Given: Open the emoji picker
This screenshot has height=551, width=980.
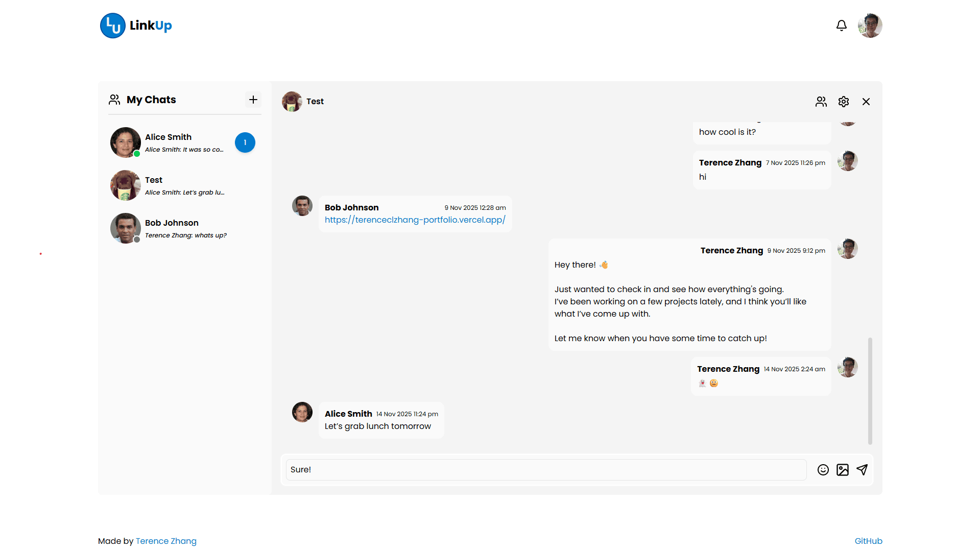Looking at the screenshot, I should pos(823,470).
